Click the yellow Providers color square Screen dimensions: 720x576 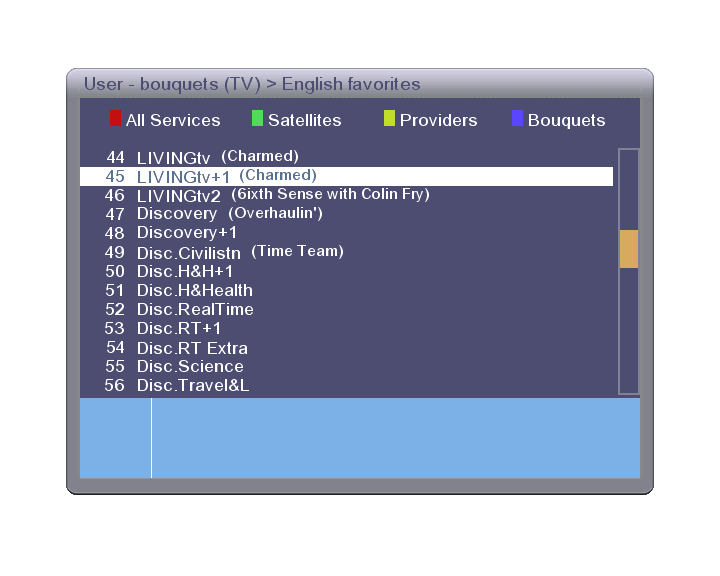coord(389,118)
